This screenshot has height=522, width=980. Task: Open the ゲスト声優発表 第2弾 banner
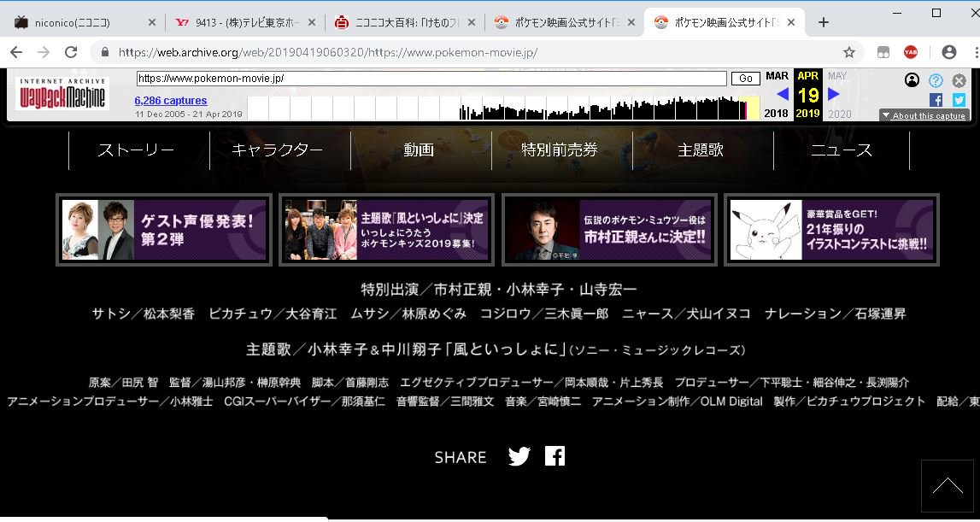tap(164, 230)
